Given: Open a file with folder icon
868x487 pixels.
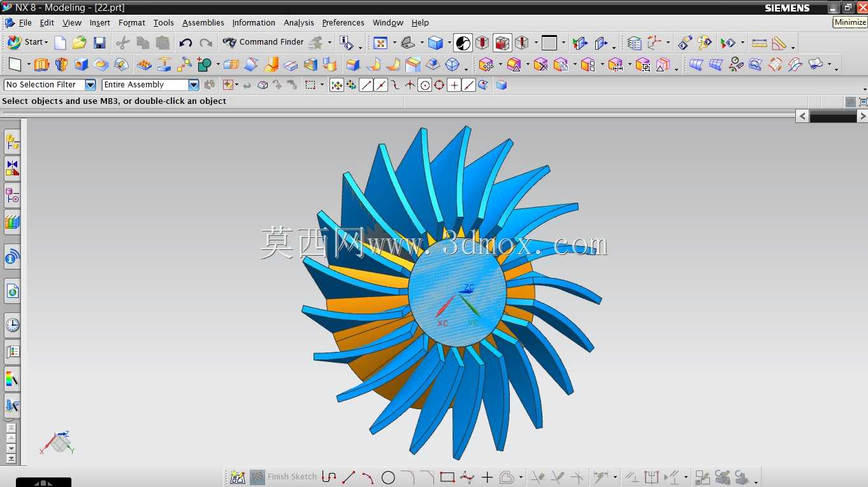Looking at the screenshot, I should tap(79, 43).
